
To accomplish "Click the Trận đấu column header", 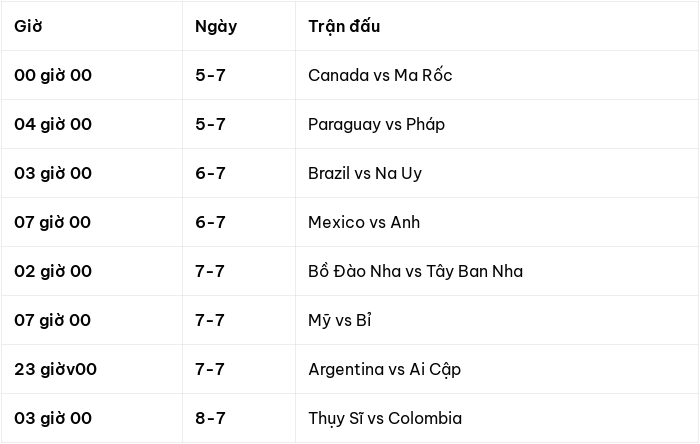I will pyautogui.click(x=344, y=26).
